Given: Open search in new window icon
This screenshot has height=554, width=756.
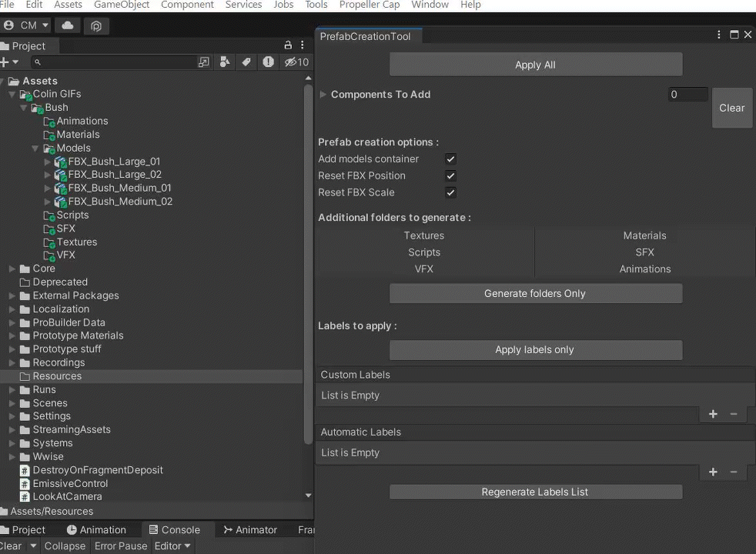Looking at the screenshot, I should (x=204, y=62).
